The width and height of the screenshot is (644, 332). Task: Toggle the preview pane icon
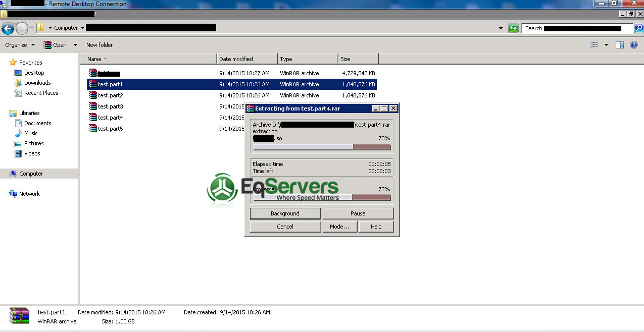620,45
